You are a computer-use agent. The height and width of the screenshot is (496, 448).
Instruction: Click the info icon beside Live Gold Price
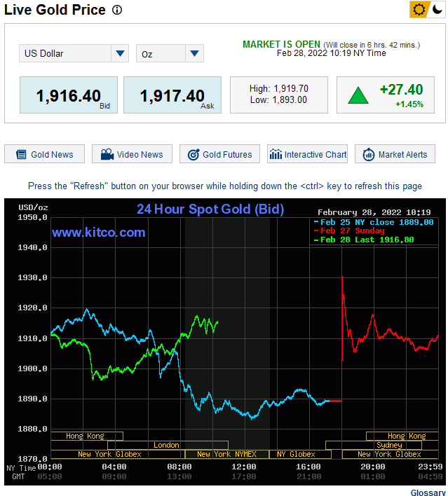tap(117, 10)
